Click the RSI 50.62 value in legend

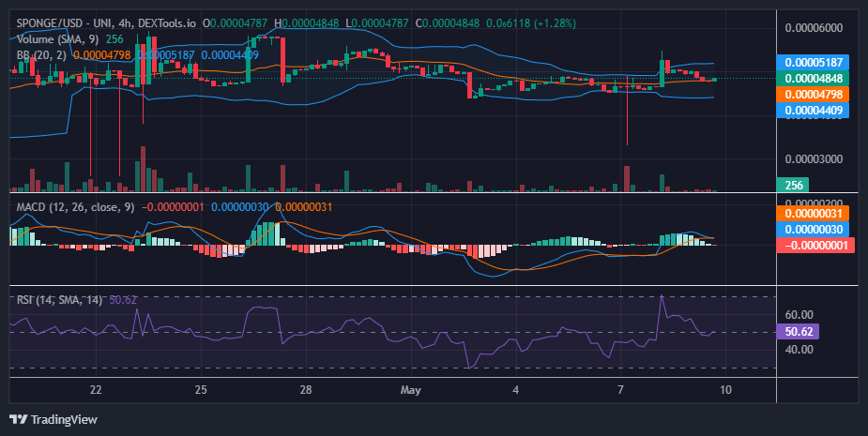[123, 300]
